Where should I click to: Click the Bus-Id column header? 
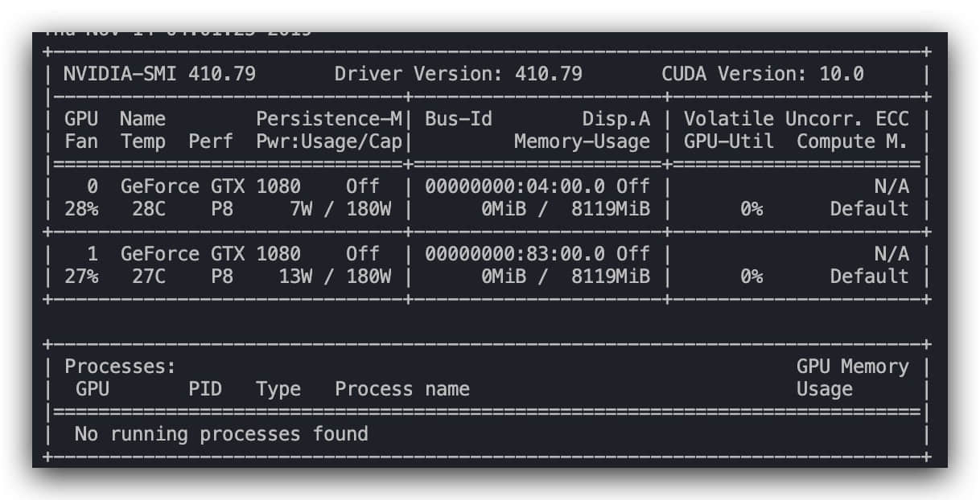coord(459,119)
